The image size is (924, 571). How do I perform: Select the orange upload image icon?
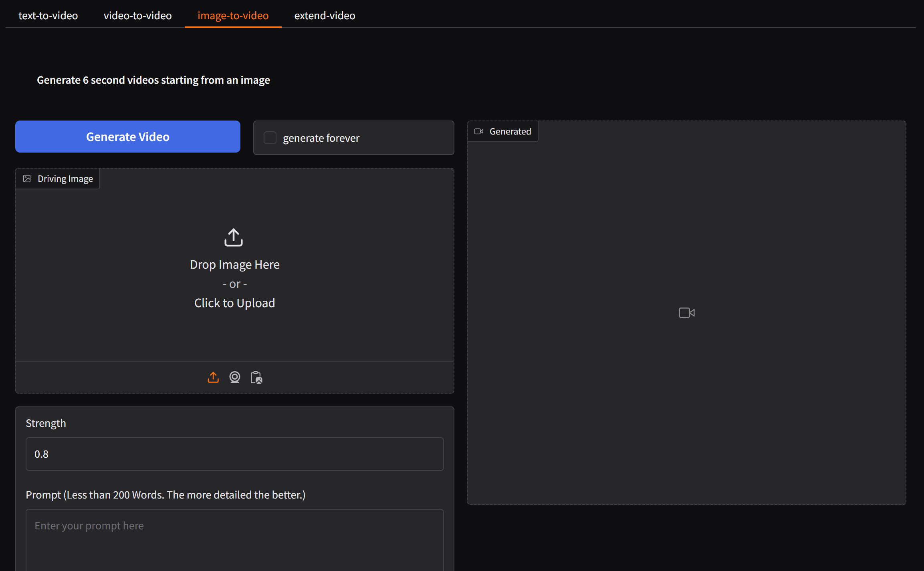click(213, 377)
